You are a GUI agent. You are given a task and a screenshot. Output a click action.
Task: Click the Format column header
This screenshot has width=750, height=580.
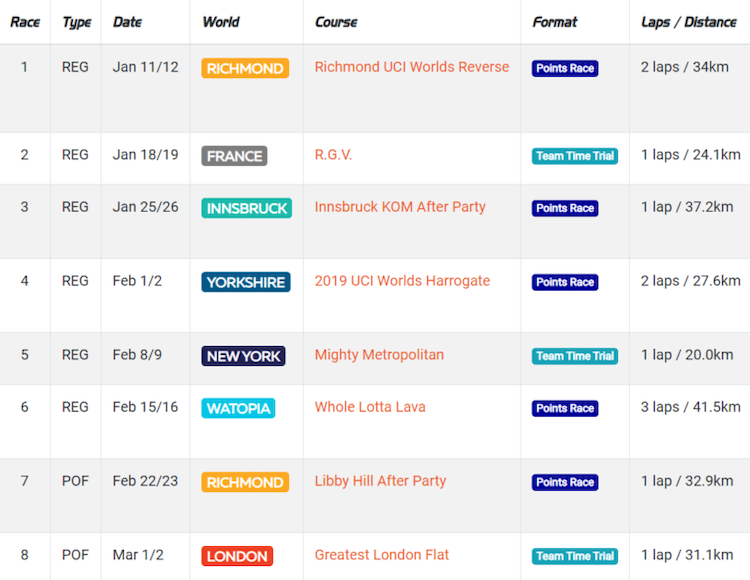pyautogui.click(x=554, y=22)
